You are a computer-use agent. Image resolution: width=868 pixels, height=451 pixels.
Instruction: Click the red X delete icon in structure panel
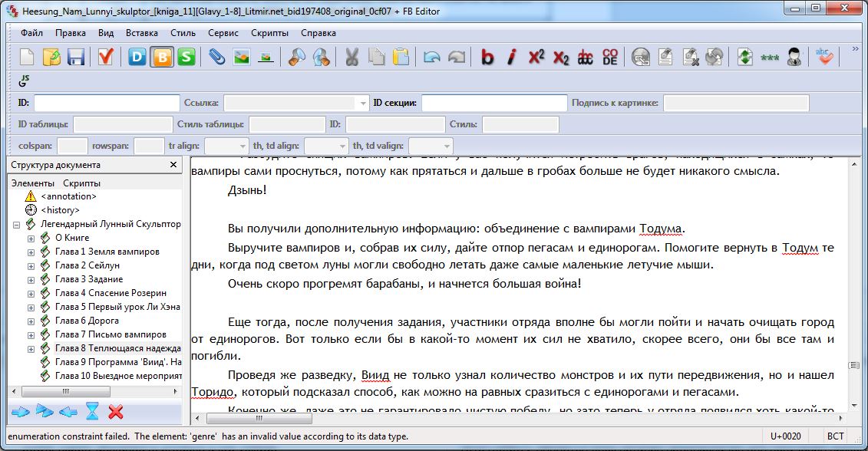coord(116,412)
